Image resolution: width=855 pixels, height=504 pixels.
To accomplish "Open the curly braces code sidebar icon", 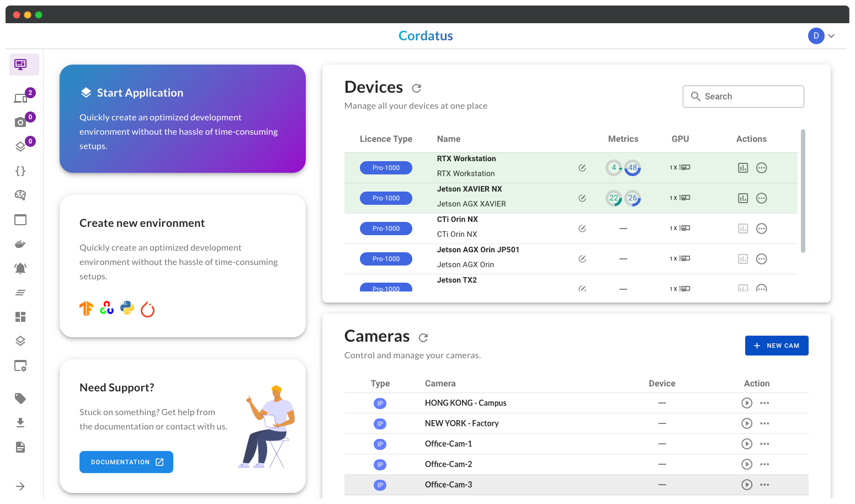I will point(20,171).
